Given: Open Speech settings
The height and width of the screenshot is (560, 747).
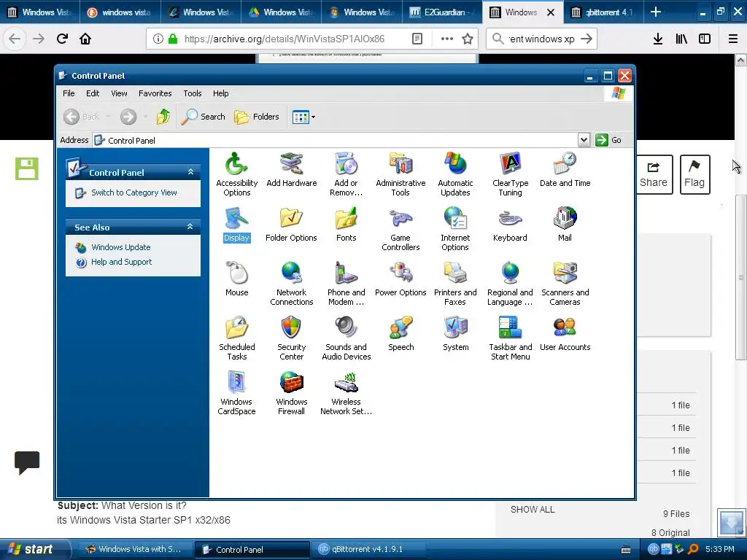Looking at the screenshot, I should (x=400, y=334).
